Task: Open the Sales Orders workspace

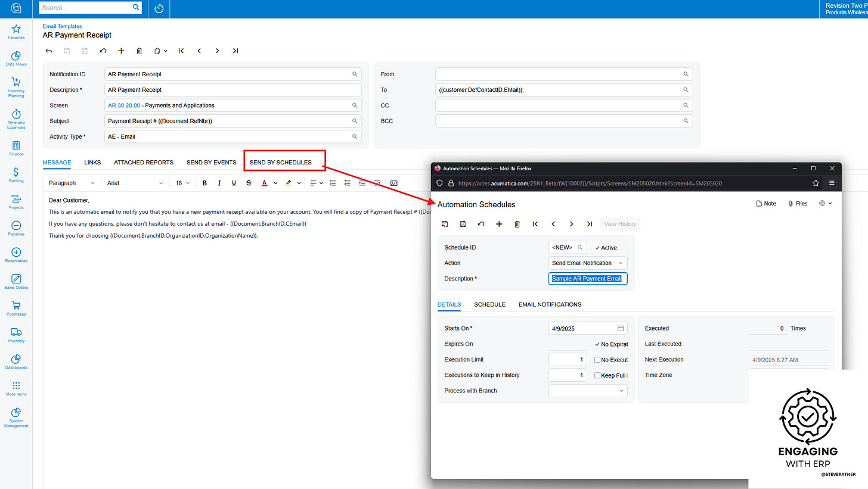Action: click(16, 281)
